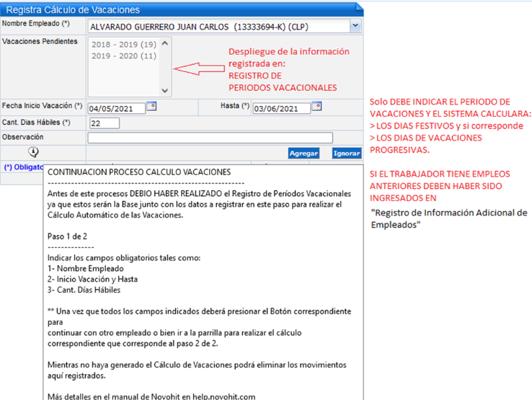Open calendar picker next to Hasta date
This screenshot has width=532, height=400.
click(x=316, y=106)
